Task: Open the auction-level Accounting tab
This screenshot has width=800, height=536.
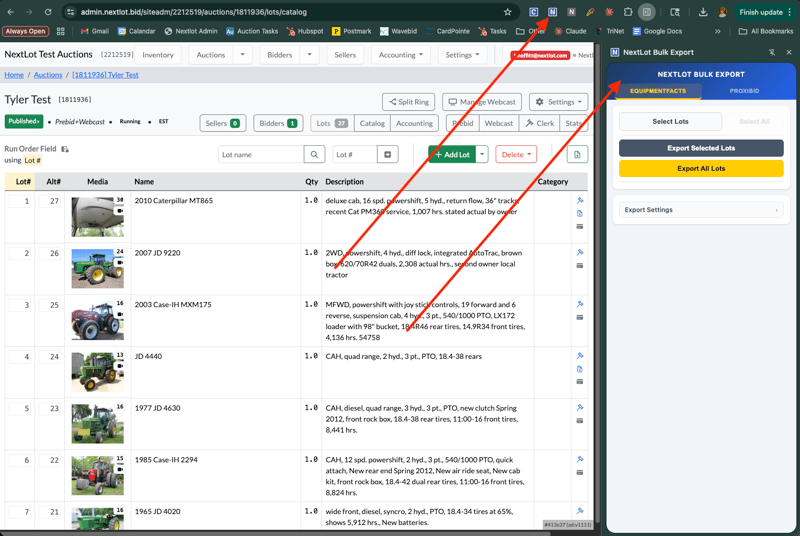Action: click(414, 123)
